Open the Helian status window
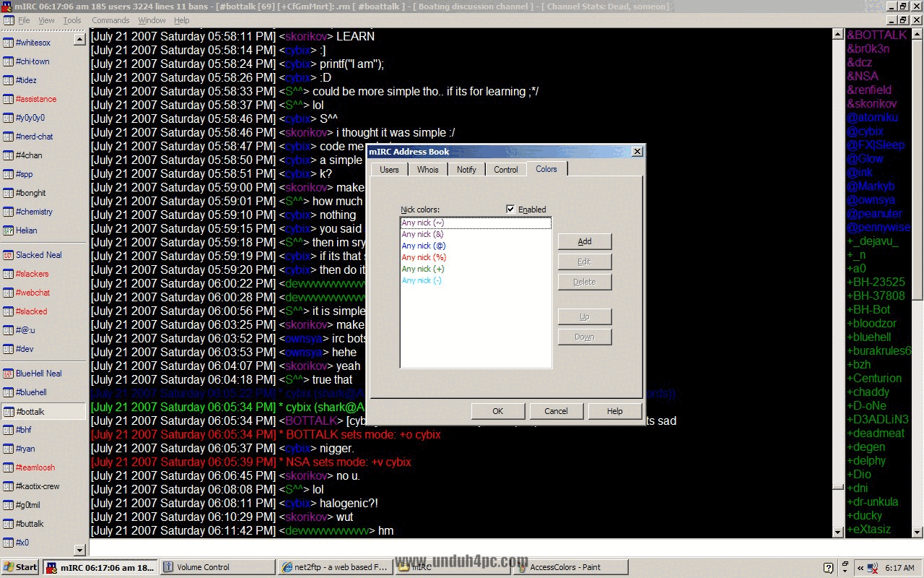Viewport: 924px width, 578px height. click(43, 230)
